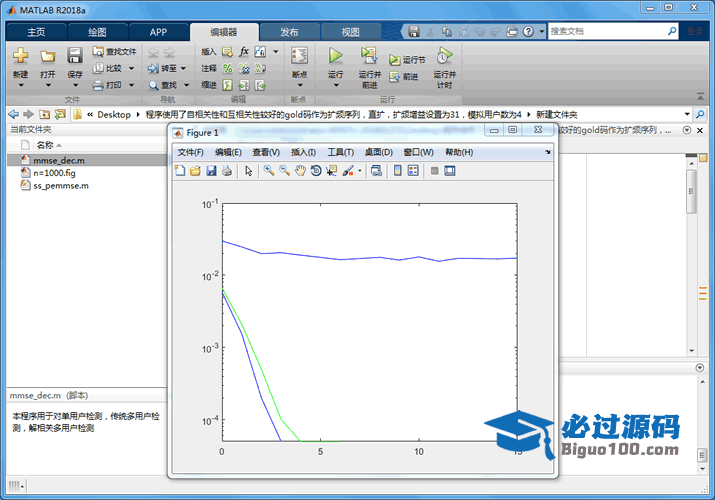This screenshot has width=715, height=500.
Task: Click the Breakpoints (断点) icon
Action: [x=298, y=57]
